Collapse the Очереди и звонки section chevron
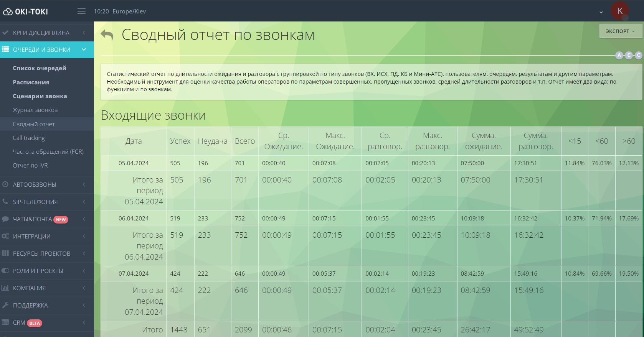 pos(84,49)
